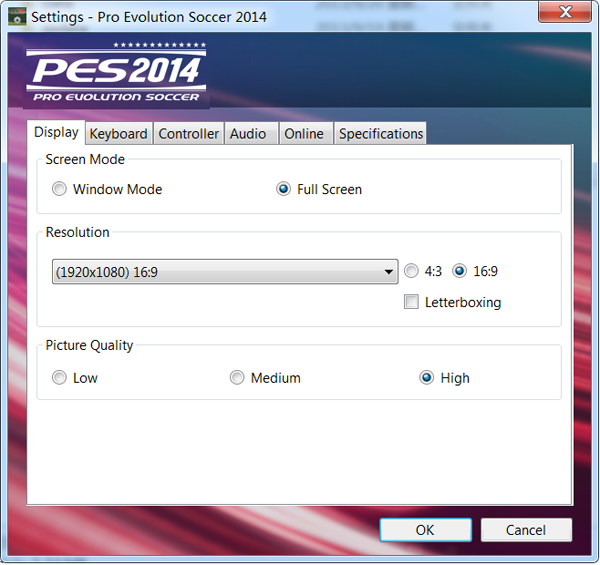Viewport: 600px width, 565px height.
Task: Enable the Letterboxing checkbox
Action: [411, 302]
